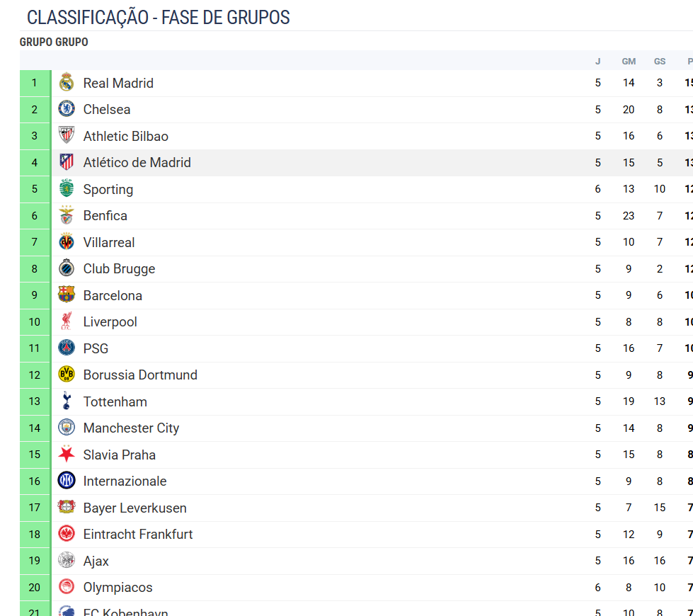Image resolution: width=693 pixels, height=616 pixels.
Task: Open the Atlético de Madrid team link
Action: [x=137, y=162]
